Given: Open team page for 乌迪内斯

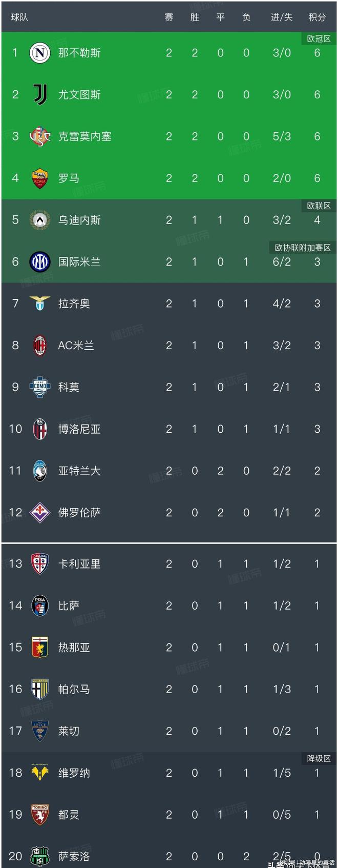Looking at the screenshot, I should pyautogui.click(x=79, y=220).
